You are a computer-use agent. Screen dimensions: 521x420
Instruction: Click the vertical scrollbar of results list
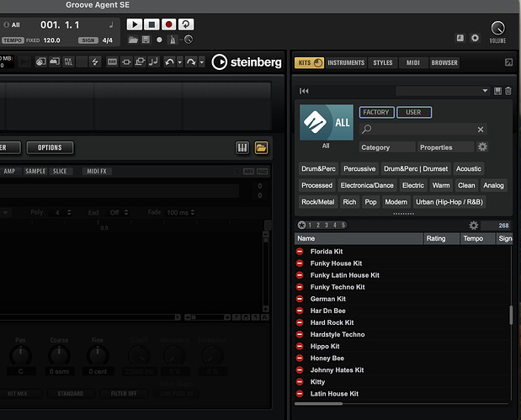point(511,315)
